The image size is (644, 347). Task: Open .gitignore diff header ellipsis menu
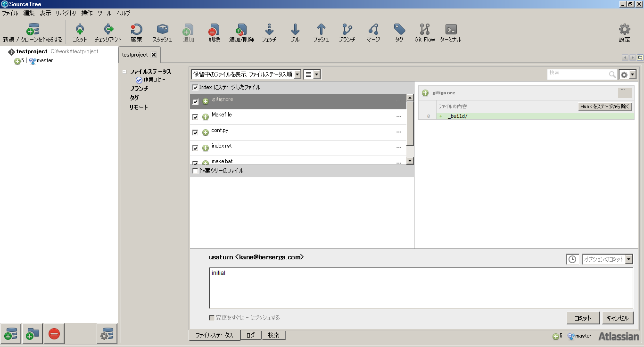pyautogui.click(x=625, y=92)
